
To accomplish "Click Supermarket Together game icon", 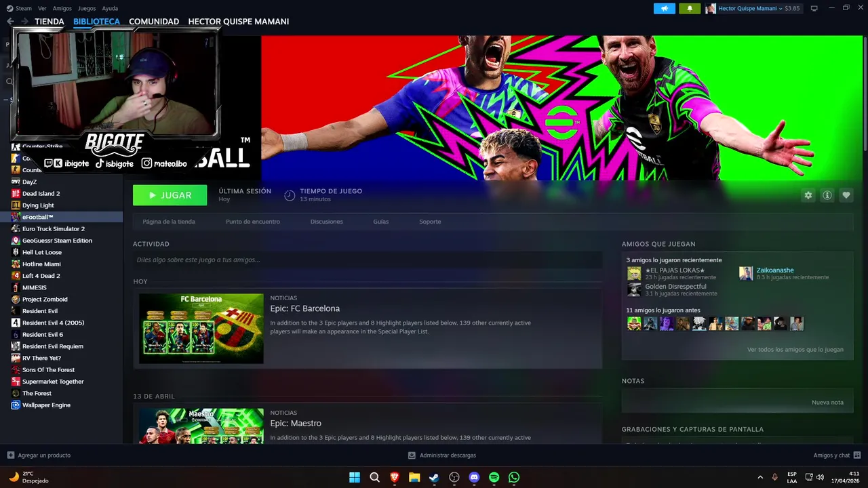I will (16, 382).
